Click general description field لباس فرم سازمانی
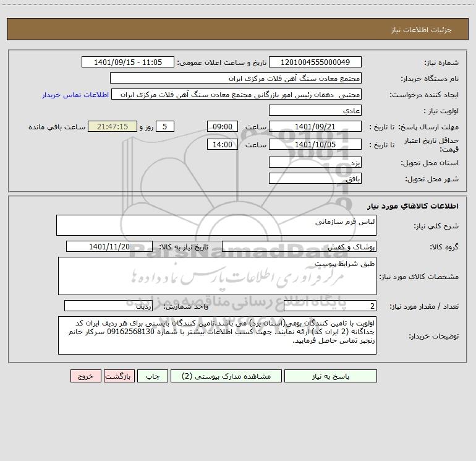The height and width of the screenshot is (461, 476). 216,225
